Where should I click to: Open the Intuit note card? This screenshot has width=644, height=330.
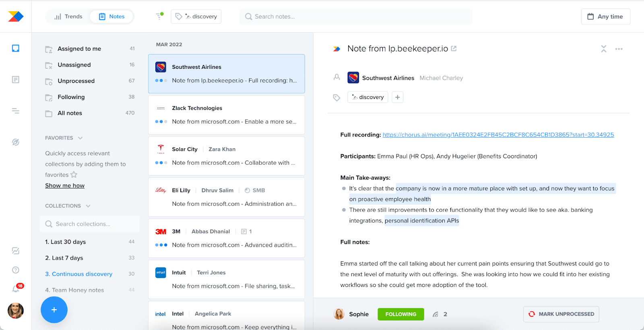(227, 279)
